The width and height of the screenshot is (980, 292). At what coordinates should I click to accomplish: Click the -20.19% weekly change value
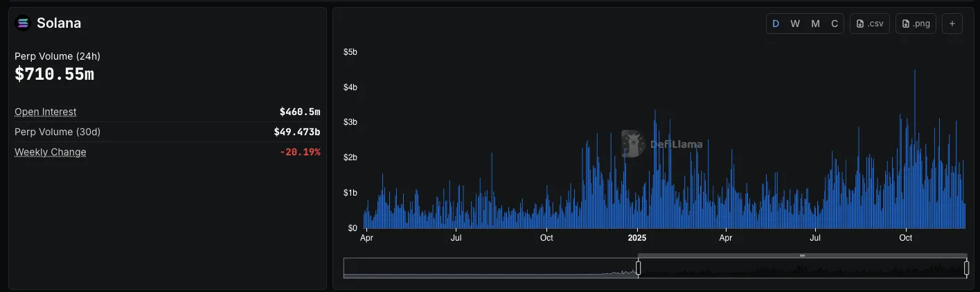coord(300,152)
